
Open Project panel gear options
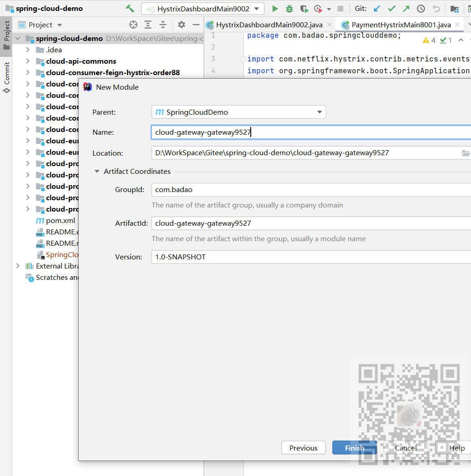[x=182, y=25]
